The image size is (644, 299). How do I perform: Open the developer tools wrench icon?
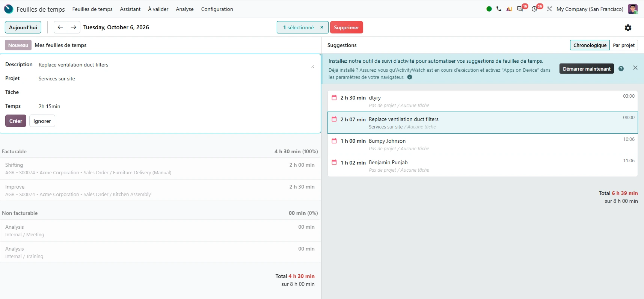tap(549, 9)
